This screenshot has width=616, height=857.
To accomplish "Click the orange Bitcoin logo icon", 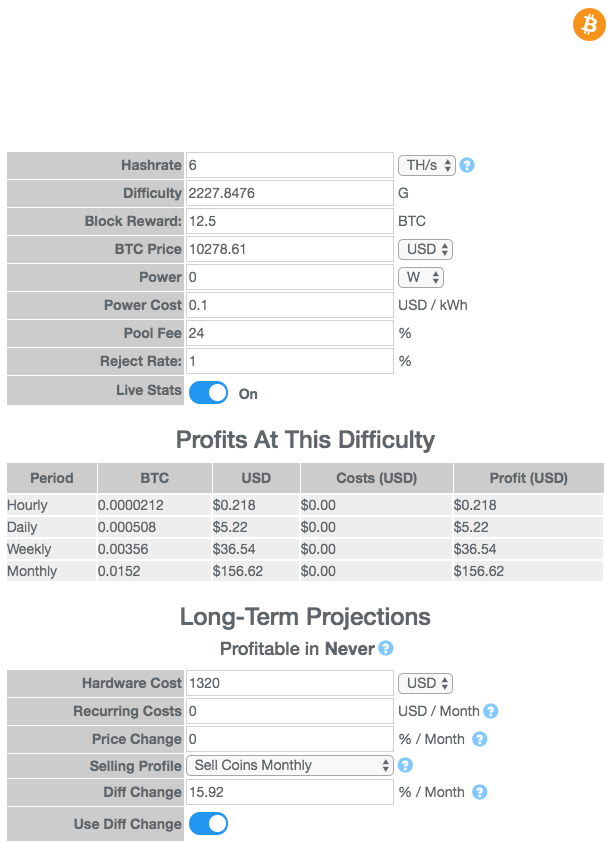I will tap(589, 24).
